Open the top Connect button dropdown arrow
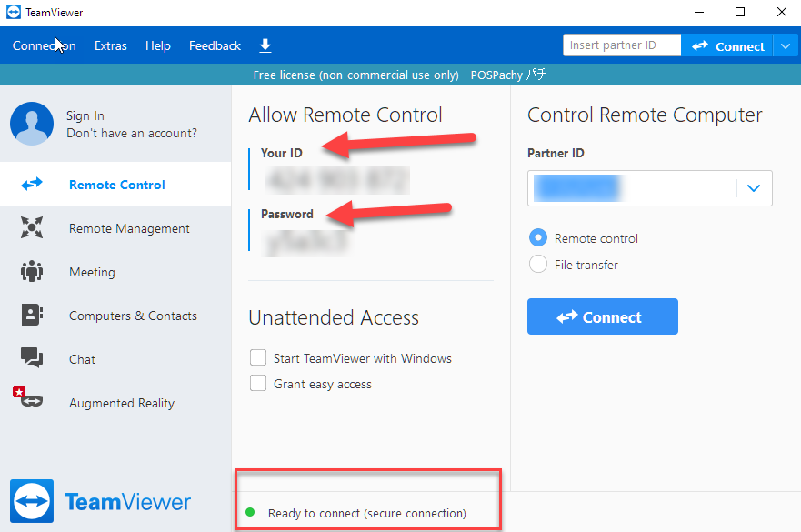Image resolution: width=801 pixels, height=532 pixels. pos(786,46)
